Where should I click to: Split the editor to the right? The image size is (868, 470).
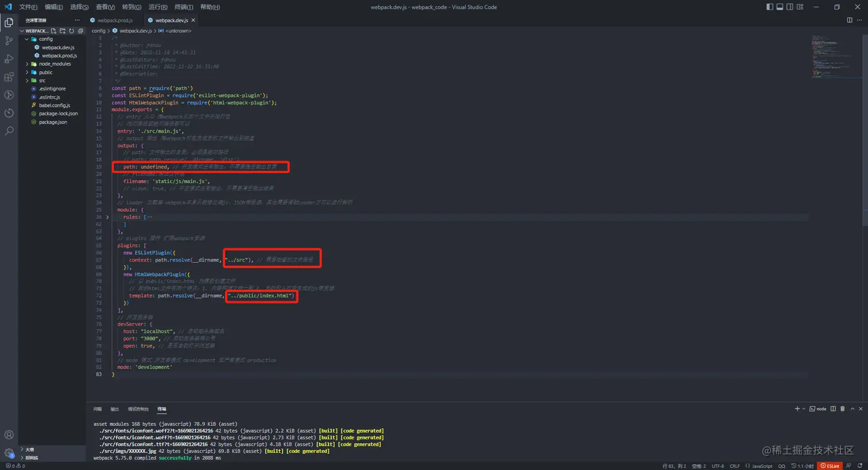(850, 20)
